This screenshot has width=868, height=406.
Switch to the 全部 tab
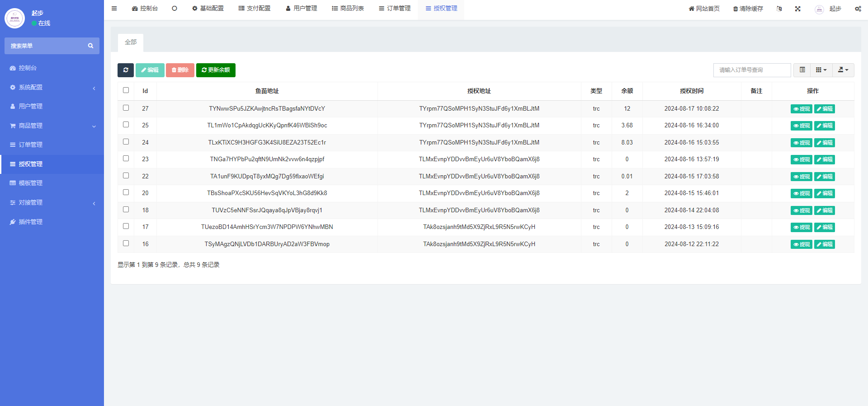click(x=131, y=42)
